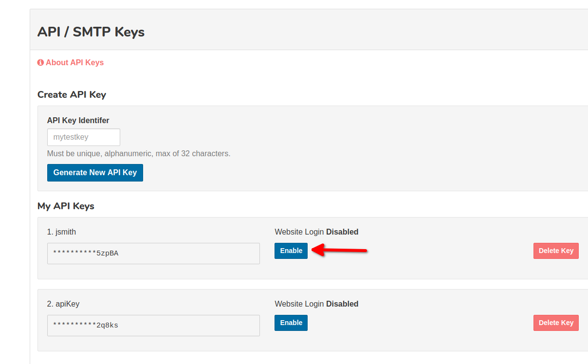The width and height of the screenshot is (588, 364).
Task: Click Generate New API Key
Action: pyautogui.click(x=95, y=172)
